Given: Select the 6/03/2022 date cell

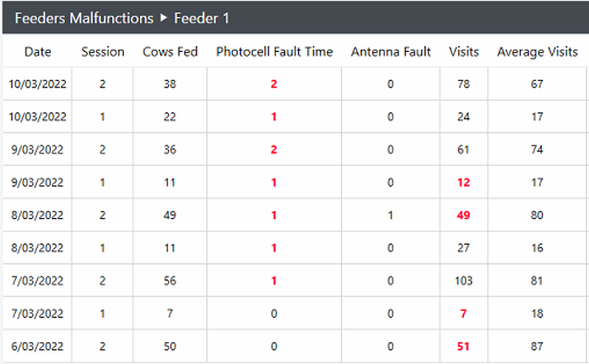Looking at the screenshot, I should point(37,347).
